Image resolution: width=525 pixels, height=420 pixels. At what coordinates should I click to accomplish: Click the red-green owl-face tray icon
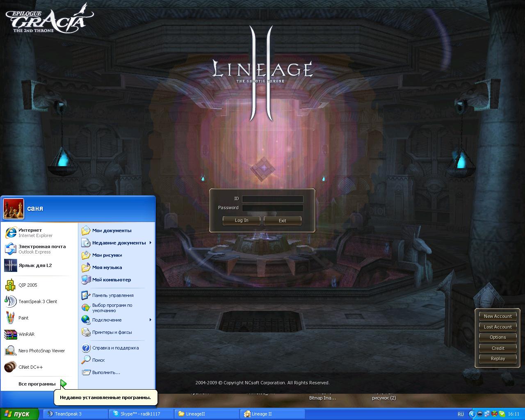click(494, 414)
